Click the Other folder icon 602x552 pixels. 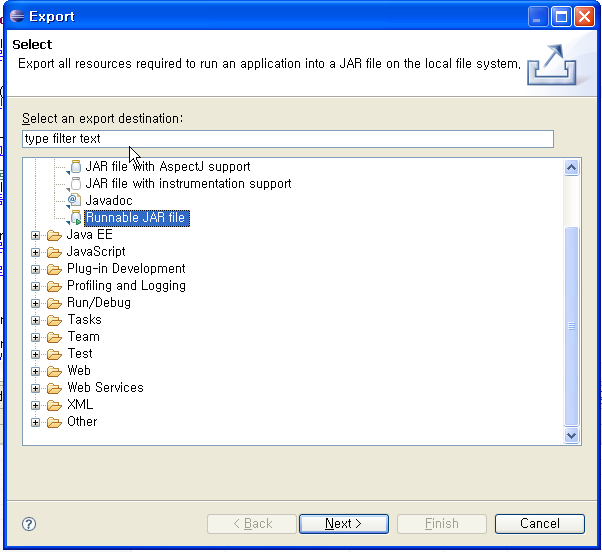[54, 422]
